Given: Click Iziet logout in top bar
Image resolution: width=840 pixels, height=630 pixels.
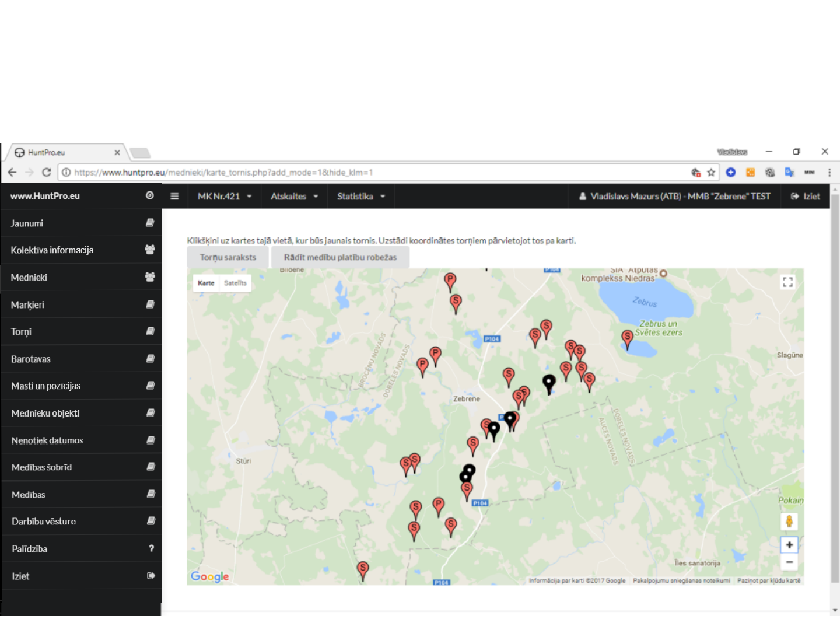Looking at the screenshot, I should pyautogui.click(x=805, y=196).
